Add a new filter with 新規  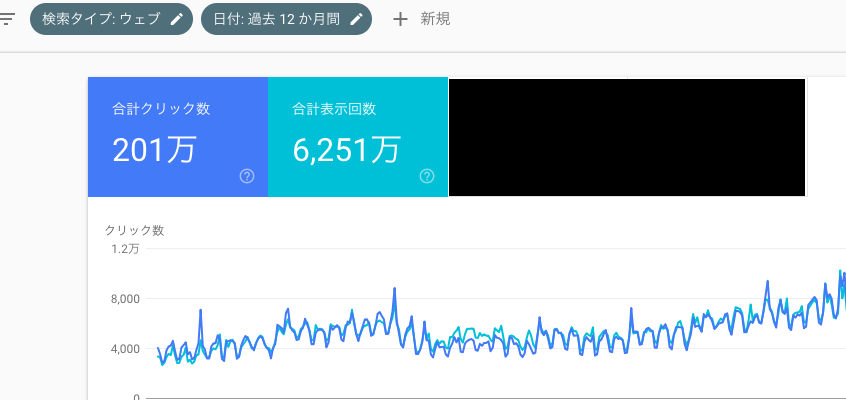point(421,19)
